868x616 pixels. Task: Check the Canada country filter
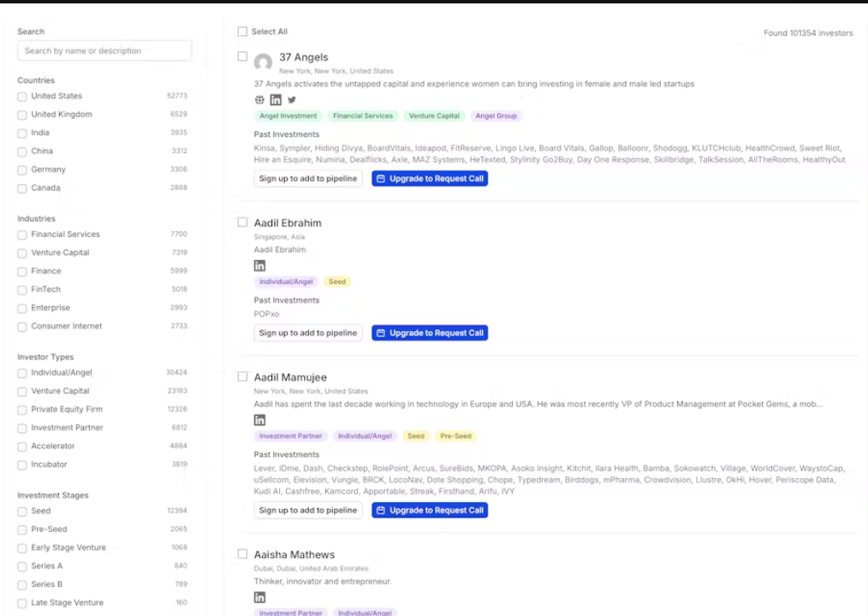tap(22, 189)
